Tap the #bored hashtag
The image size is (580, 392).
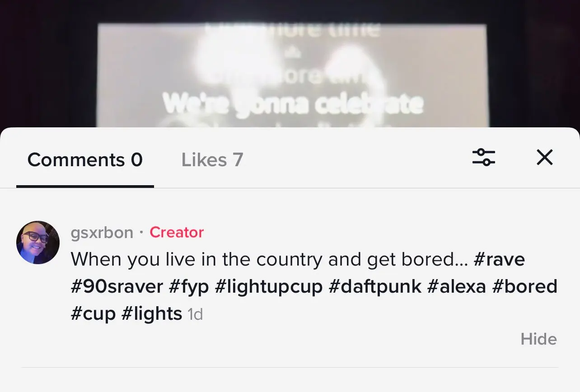pos(525,287)
